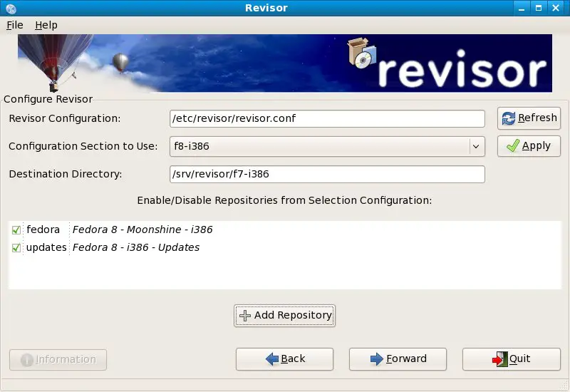The image size is (570, 392).
Task: Quit the Revisor application
Action: click(x=512, y=359)
